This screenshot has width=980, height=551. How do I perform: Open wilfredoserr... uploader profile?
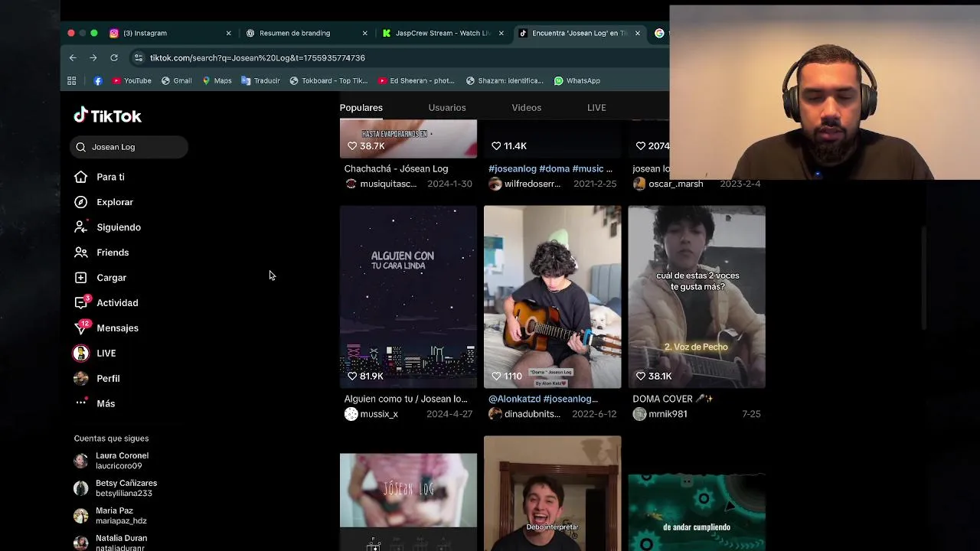coord(524,184)
